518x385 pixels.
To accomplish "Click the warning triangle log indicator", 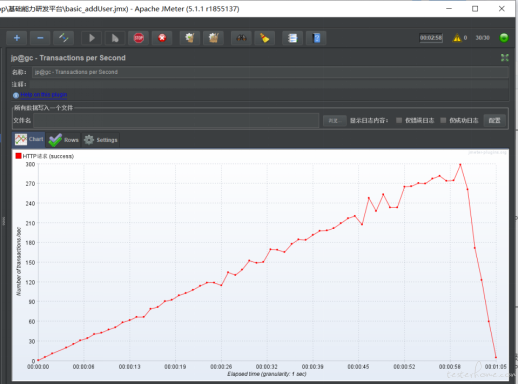I will tap(457, 38).
